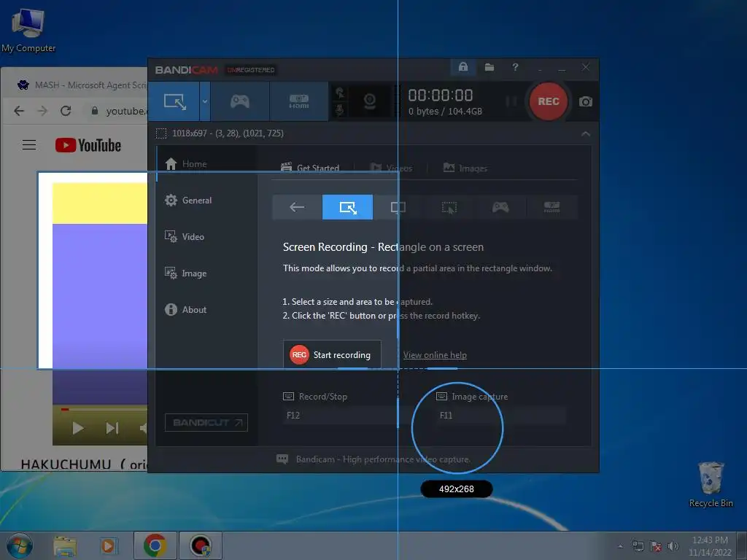Open the View online help link
Viewport: 747px width, 560px height.
tap(435, 355)
